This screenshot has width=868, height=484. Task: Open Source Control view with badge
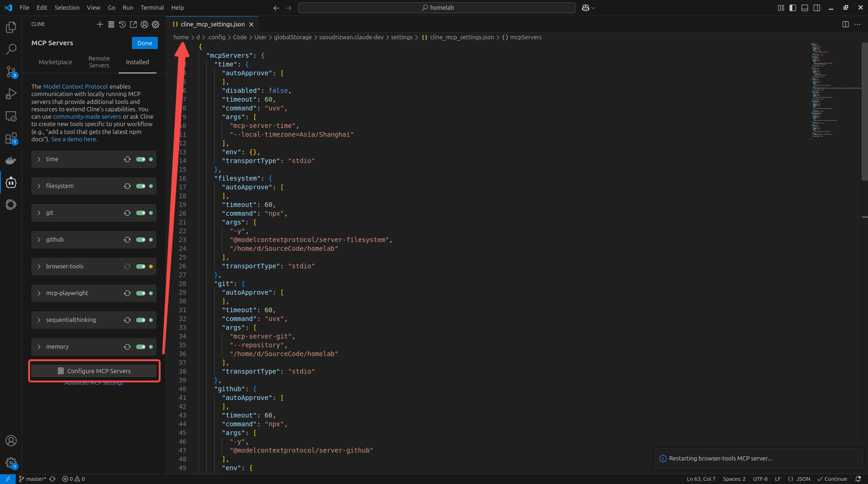[x=11, y=72]
